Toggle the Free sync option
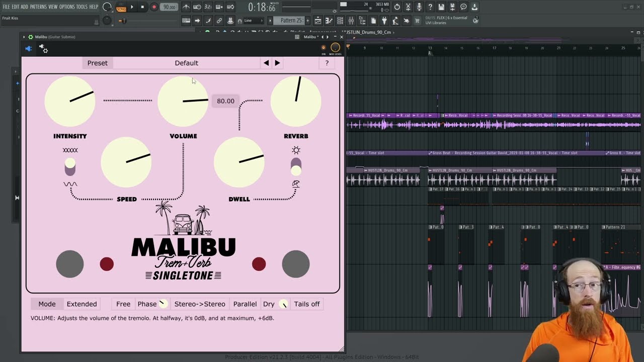Viewport: 644px width, 362px height. click(123, 304)
